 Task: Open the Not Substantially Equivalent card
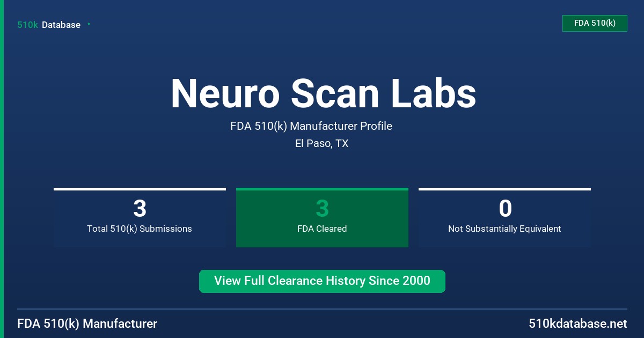click(x=504, y=217)
